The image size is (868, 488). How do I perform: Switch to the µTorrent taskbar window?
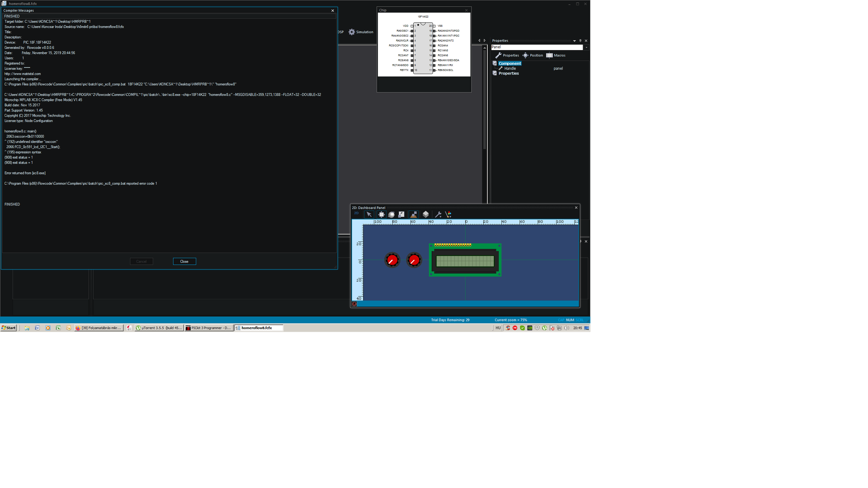[159, 328]
